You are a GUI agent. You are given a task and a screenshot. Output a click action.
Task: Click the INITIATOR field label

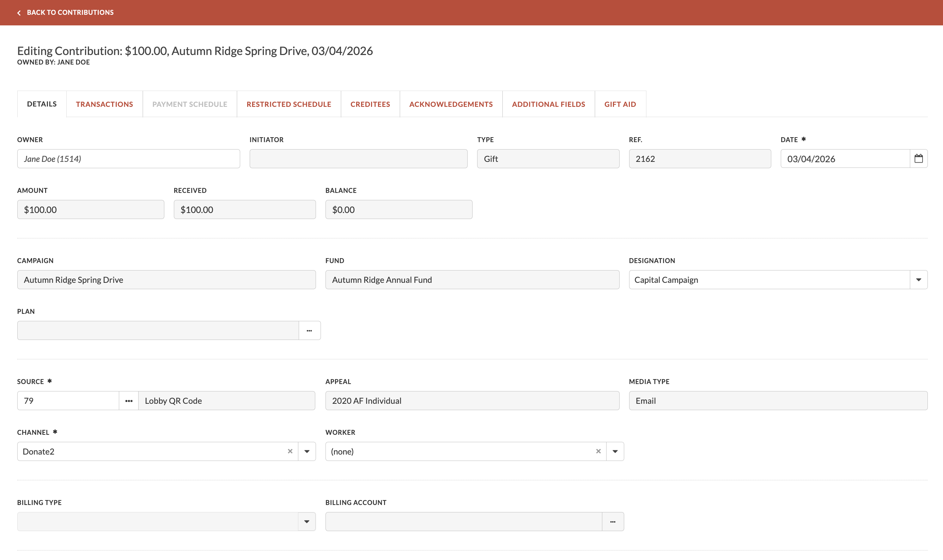point(266,140)
